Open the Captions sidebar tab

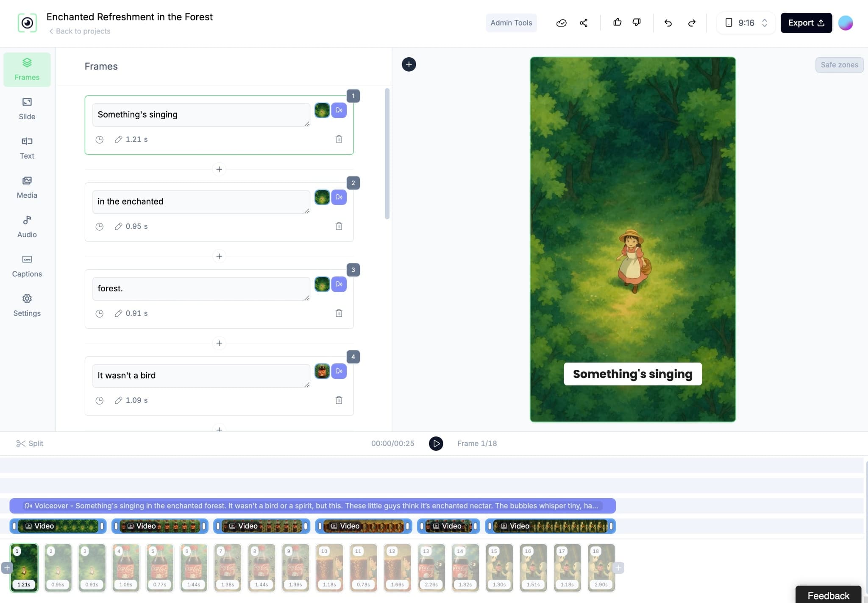27,266
